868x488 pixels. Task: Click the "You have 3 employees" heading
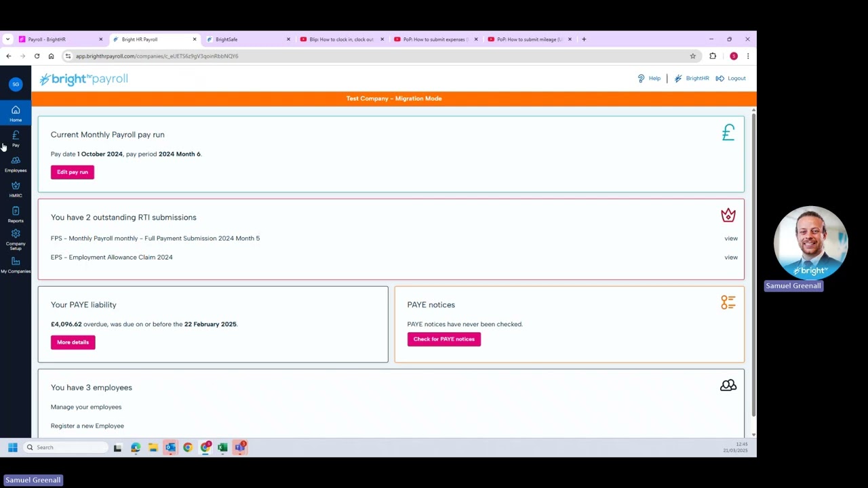tap(92, 388)
